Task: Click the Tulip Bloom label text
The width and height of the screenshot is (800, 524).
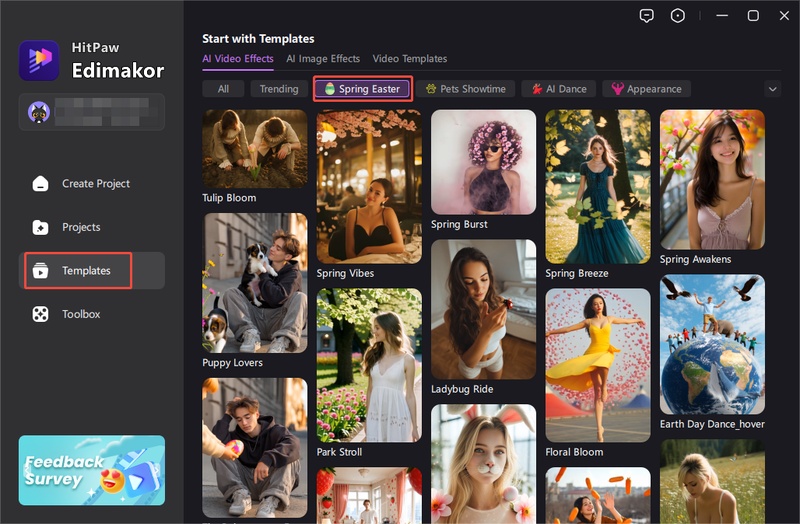Action: [x=229, y=198]
